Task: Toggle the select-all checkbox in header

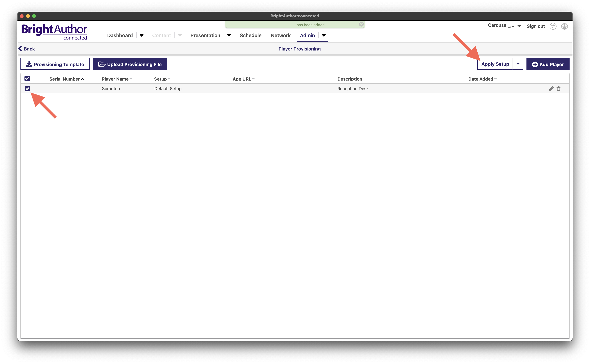Action: (27, 79)
